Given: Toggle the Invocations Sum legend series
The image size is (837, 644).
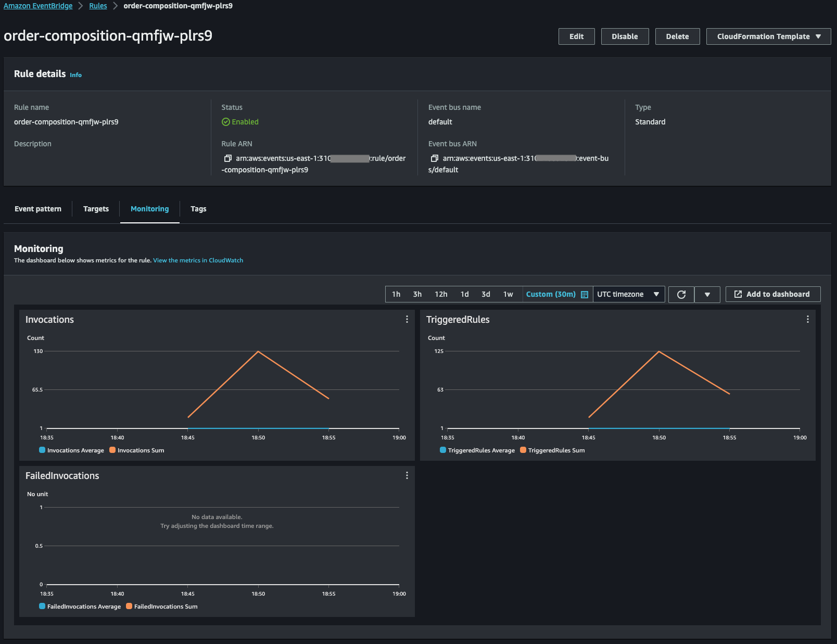Looking at the screenshot, I should tap(137, 450).
